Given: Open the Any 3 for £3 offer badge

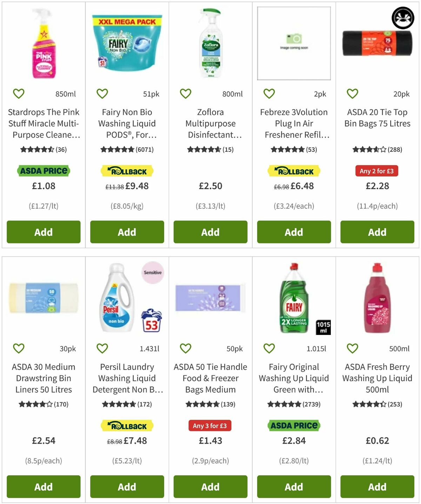Looking at the screenshot, I should click(210, 425).
